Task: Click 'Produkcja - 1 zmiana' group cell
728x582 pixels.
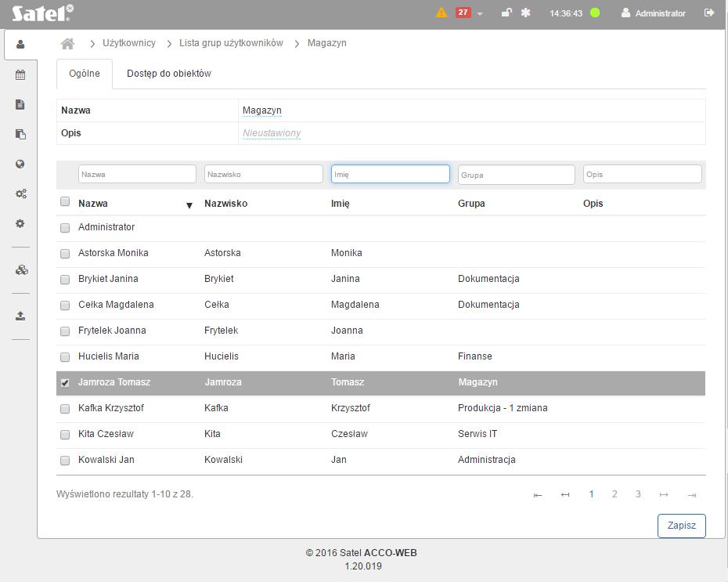Action: point(503,408)
